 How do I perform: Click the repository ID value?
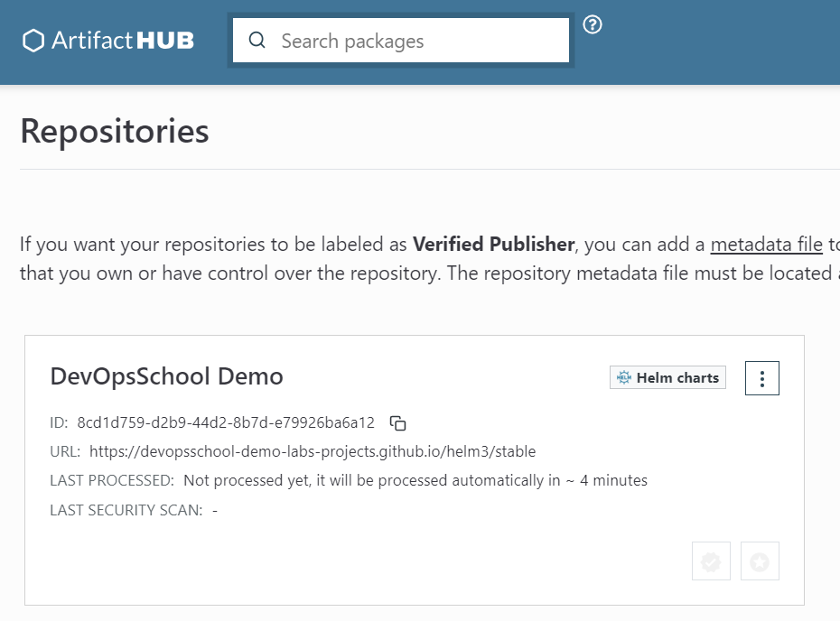coord(226,422)
